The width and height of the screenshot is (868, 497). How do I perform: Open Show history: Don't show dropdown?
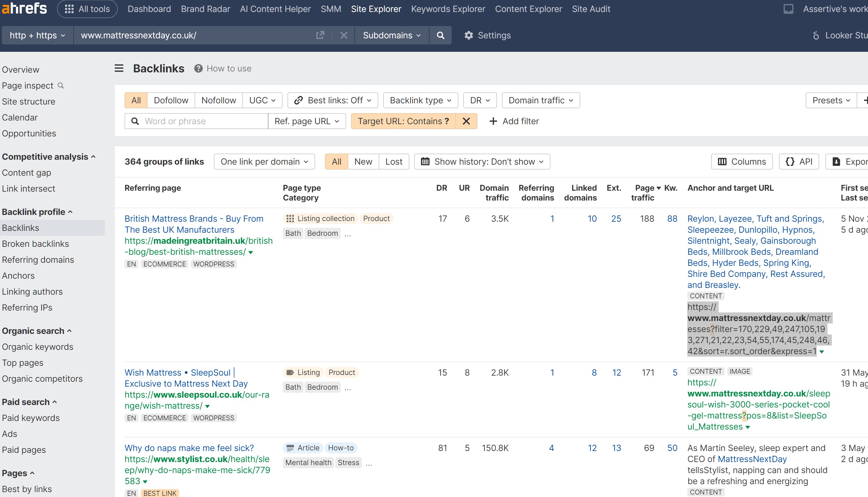tap(482, 162)
